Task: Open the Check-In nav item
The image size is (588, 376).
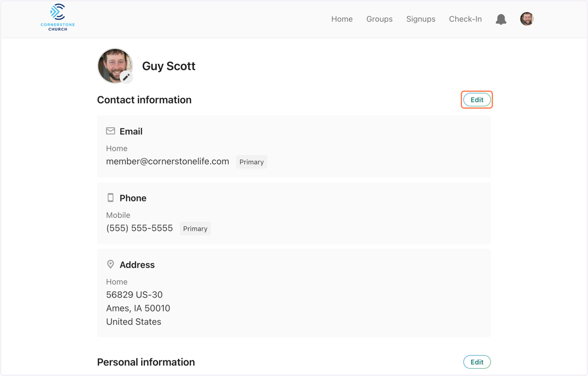Action: [x=465, y=19]
